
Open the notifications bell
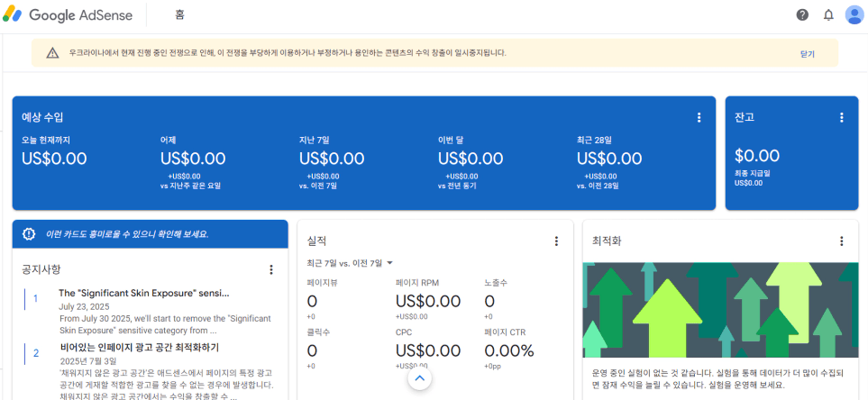click(x=828, y=14)
